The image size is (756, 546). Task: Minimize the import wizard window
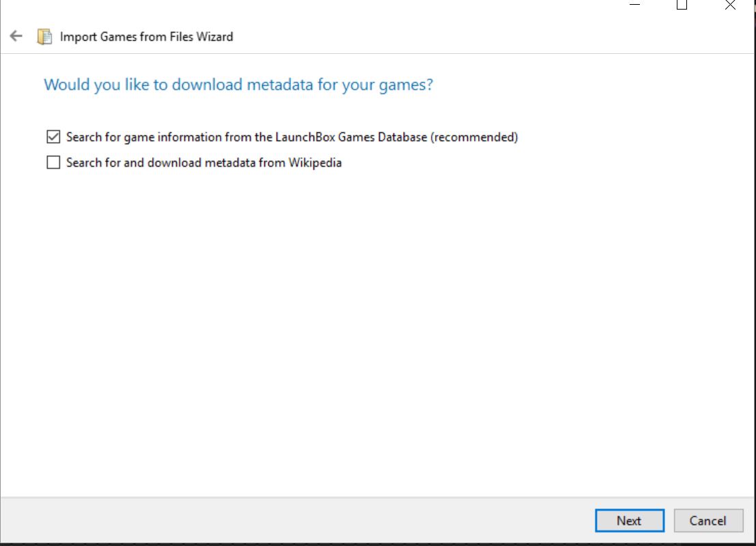(635, 5)
